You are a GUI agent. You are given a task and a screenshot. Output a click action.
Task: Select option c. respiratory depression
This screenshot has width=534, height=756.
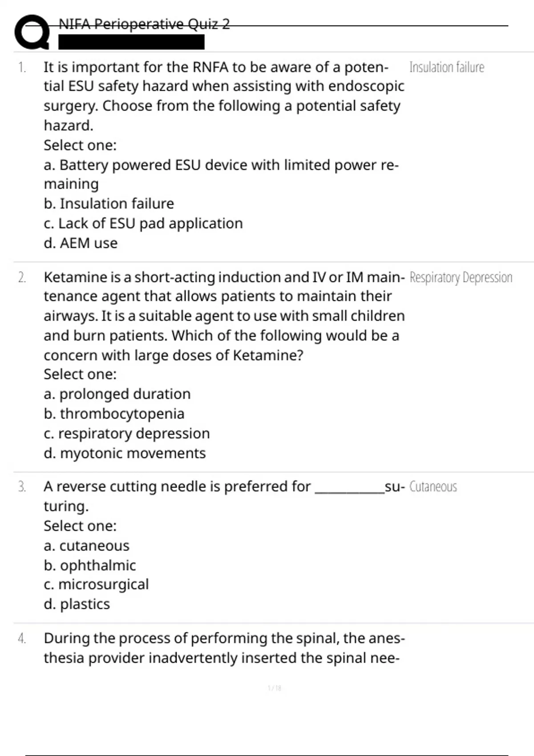[127, 434]
